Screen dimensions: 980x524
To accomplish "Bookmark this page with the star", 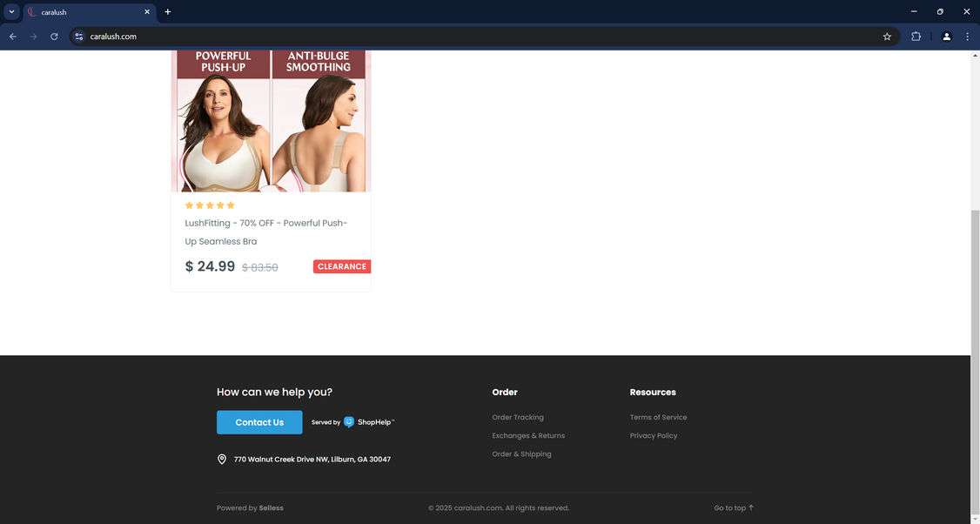I will pyautogui.click(x=887, y=37).
